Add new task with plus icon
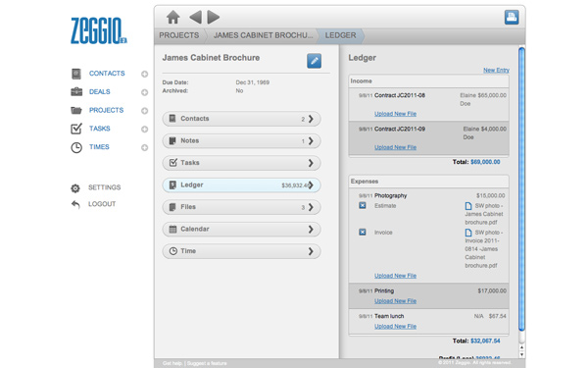This screenshot has width=588, height=368. 144,130
